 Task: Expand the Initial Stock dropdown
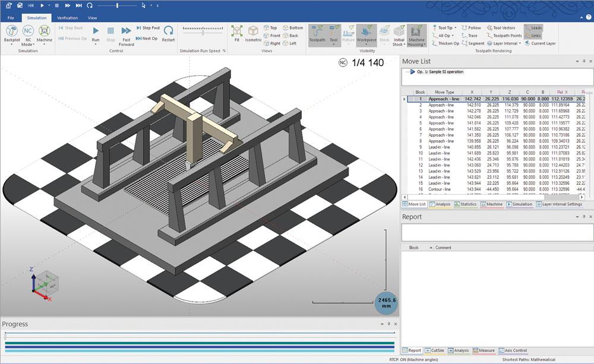point(404,43)
